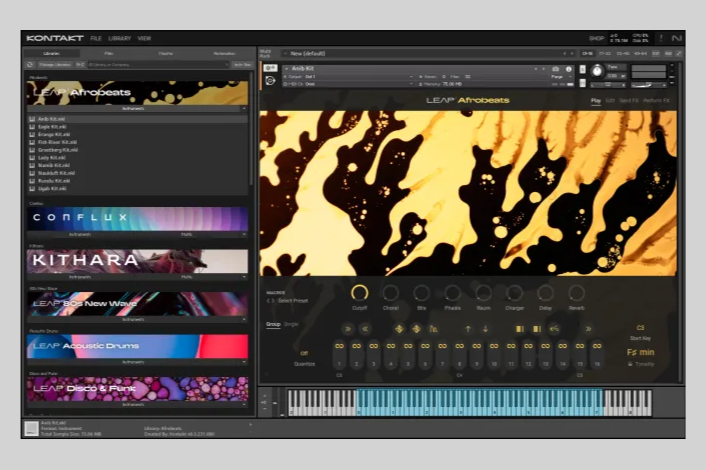Expand the Conflux library options arrow

pyautogui.click(x=244, y=235)
